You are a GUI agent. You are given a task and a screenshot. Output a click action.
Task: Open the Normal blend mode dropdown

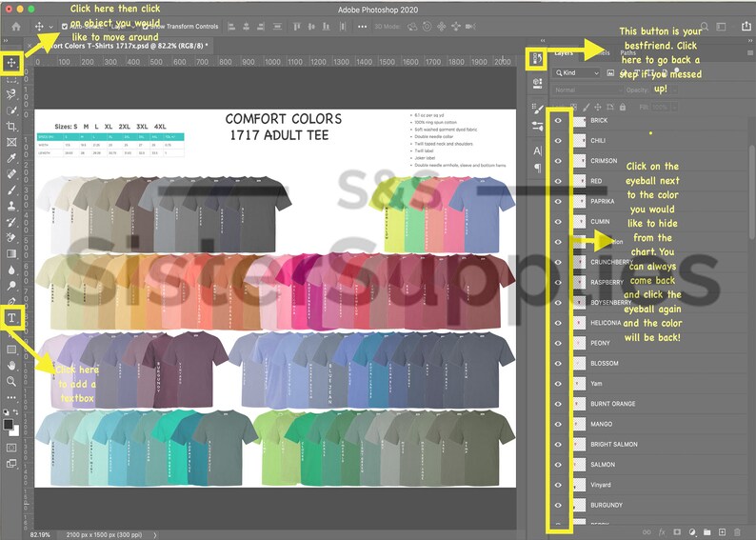click(x=587, y=90)
